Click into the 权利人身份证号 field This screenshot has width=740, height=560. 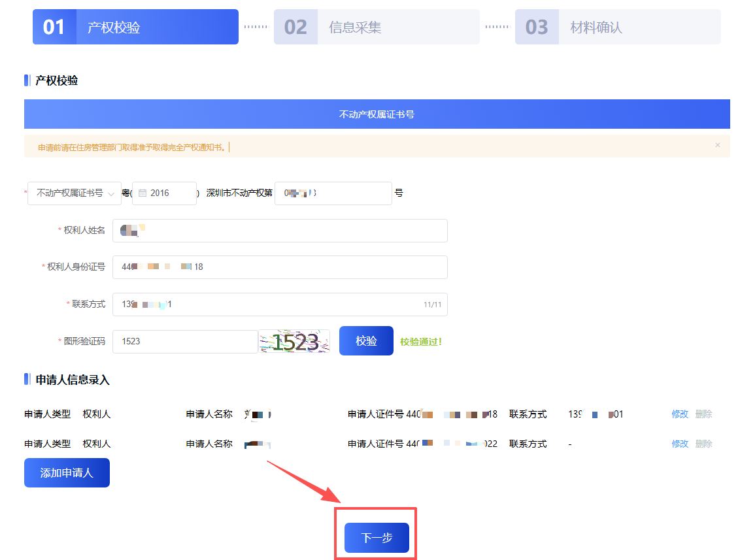[280, 267]
